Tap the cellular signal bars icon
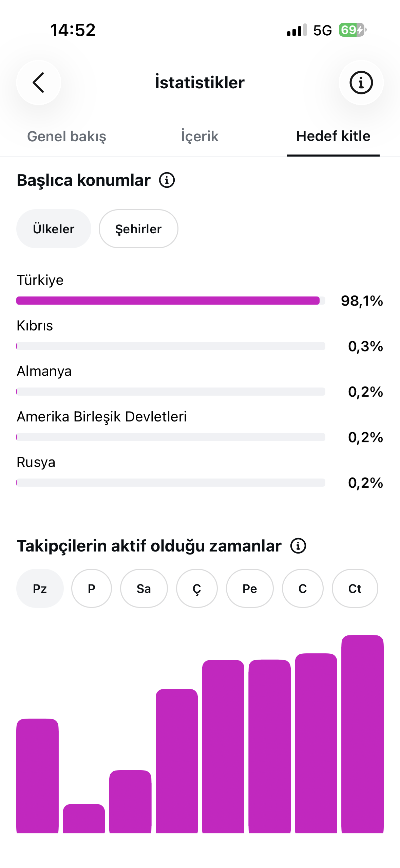 pyautogui.click(x=297, y=30)
